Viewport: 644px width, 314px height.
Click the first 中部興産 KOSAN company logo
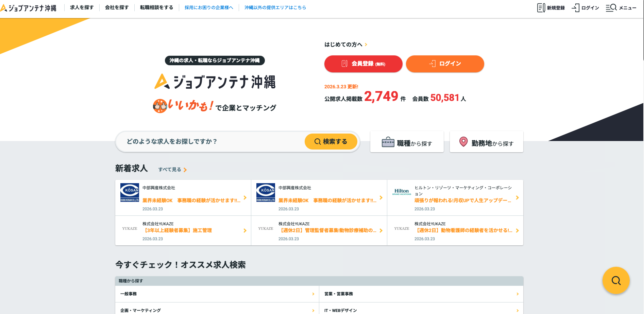click(130, 193)
